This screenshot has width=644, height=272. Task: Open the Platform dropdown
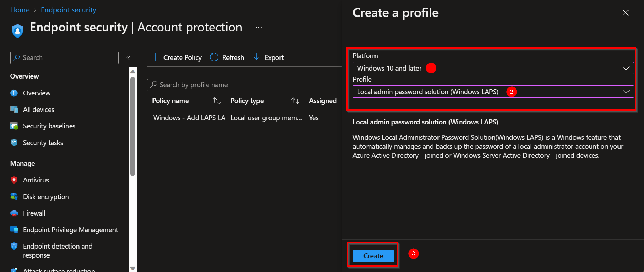[x=493, y=68]
